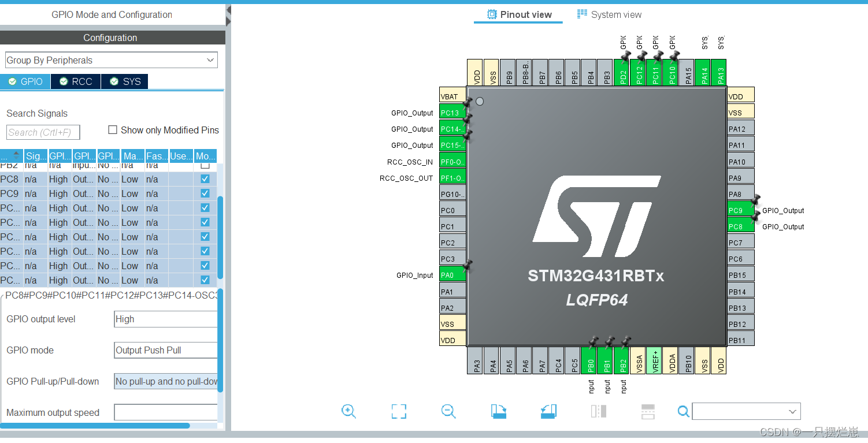
Task: Rotate the chip counterclockwise
Action: pos(548,411)
